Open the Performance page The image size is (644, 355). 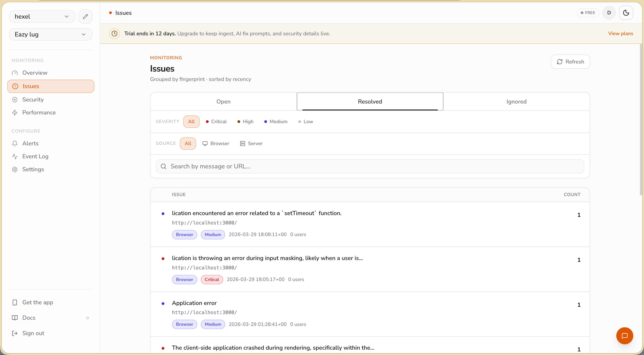(x=39, y=113)
